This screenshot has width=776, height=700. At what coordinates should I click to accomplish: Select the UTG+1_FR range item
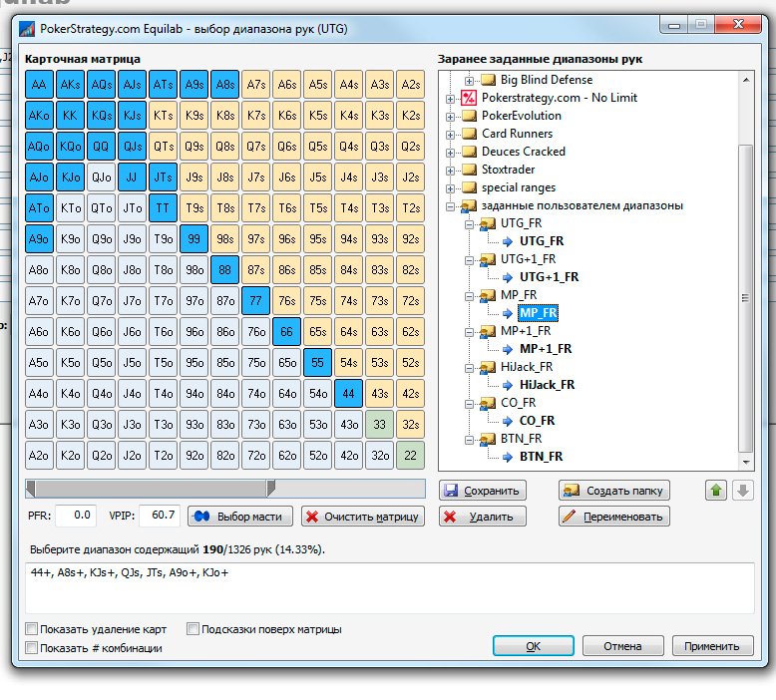(x=549, y=277)
